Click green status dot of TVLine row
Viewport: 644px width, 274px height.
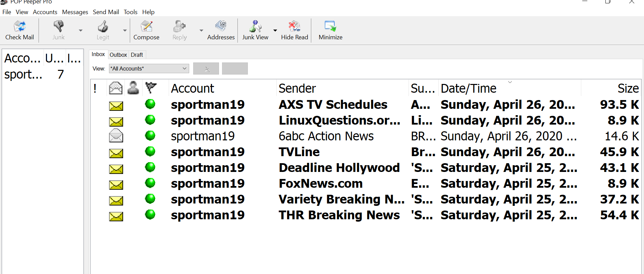[150, 151]
